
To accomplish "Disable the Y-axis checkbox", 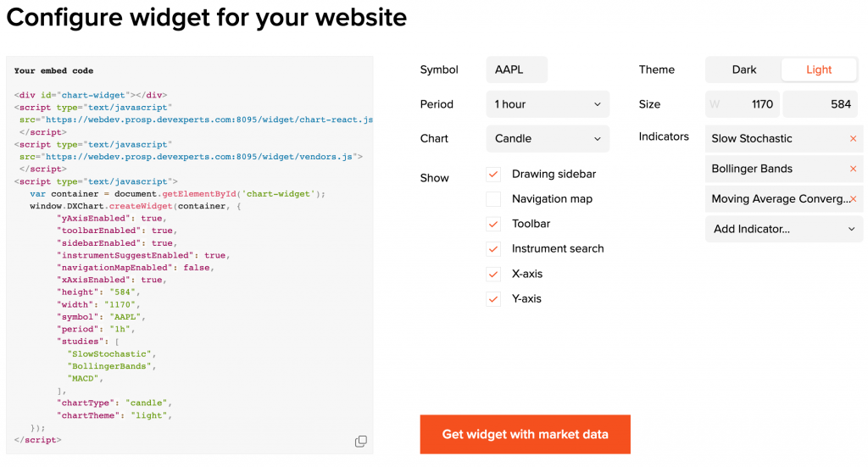I will coord(493,299).
